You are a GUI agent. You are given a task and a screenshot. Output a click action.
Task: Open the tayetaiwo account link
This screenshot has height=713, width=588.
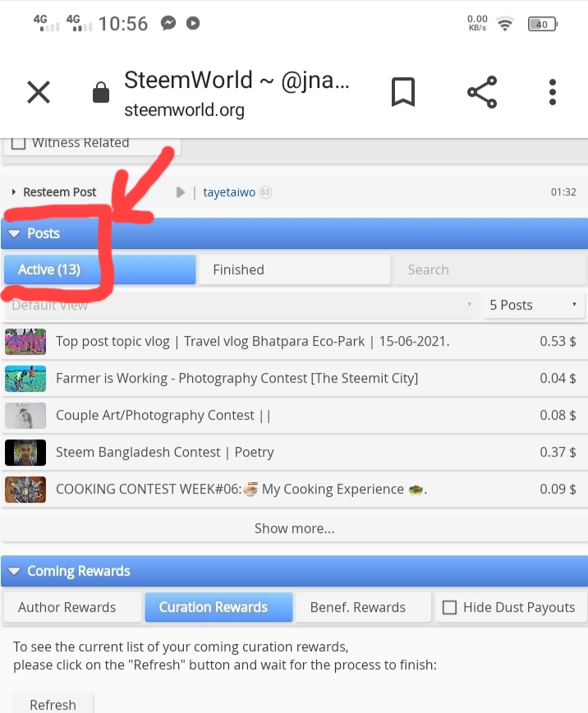coord(229,192)
